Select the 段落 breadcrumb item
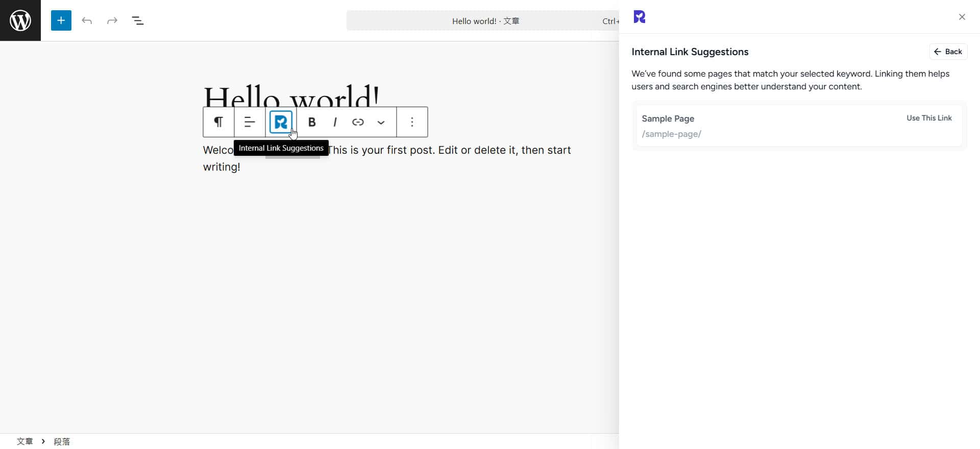Screen dimensions: 980x449 [62, 441]
